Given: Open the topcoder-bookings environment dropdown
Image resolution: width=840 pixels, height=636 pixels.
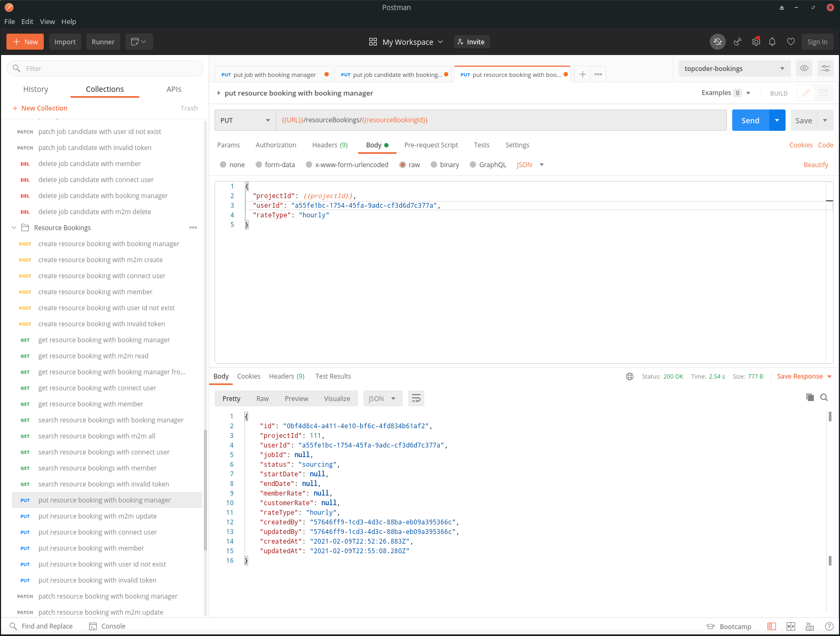Looking at the screenshot, I should coord(734,68).
